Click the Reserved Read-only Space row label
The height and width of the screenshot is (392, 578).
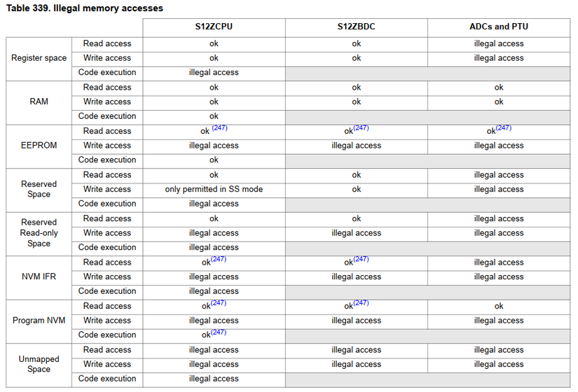(x=39, y=233)
